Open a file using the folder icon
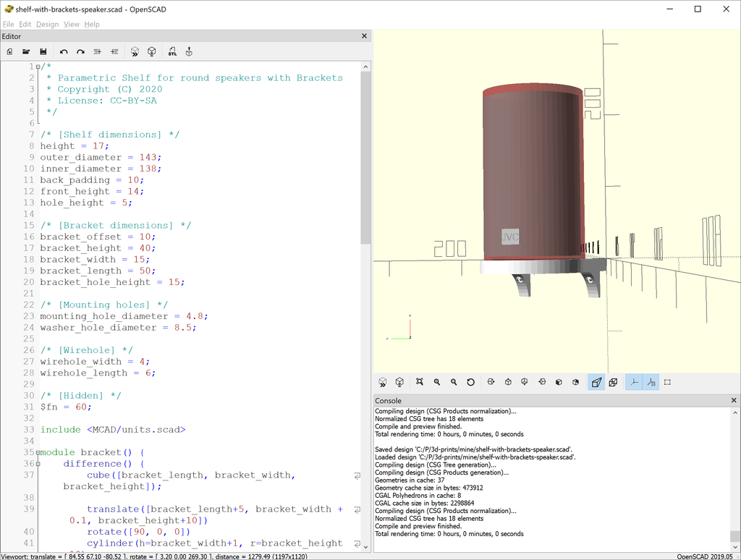Image resolution: width=741 pixels, height=560 pixels. 26,52
